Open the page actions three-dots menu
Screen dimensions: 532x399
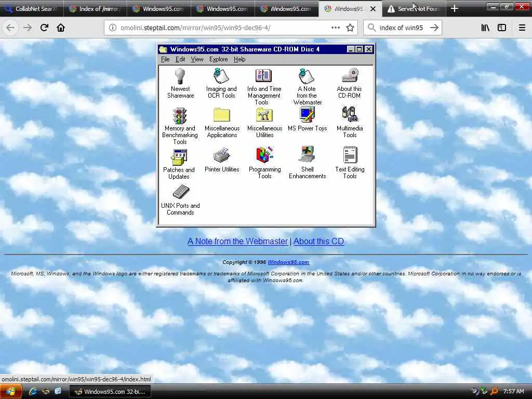click(x=336, y=28)
